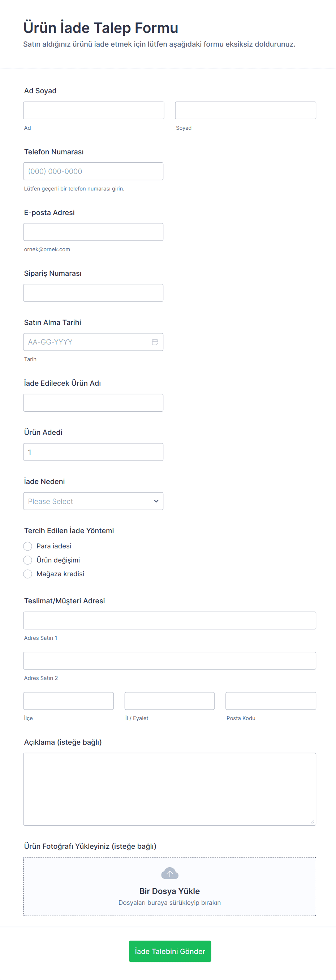Grab the text area resize handle
The image size is (336, 980).
[x=313, y=822]
